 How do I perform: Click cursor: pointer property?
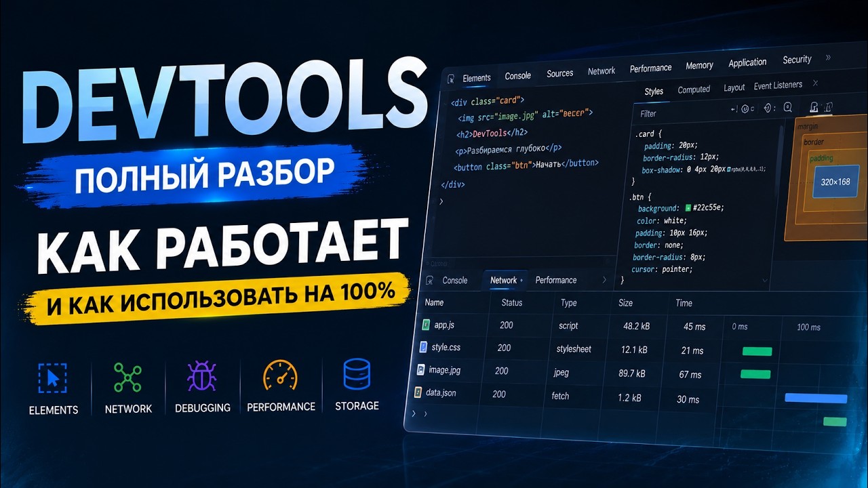(x=663, y=269)
